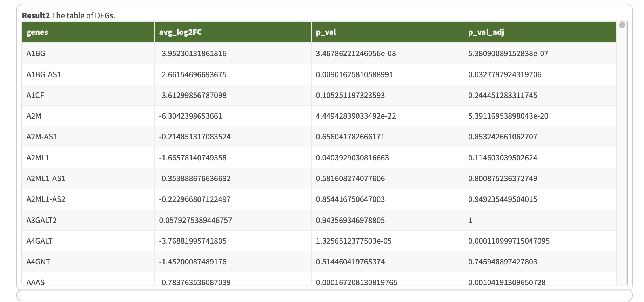Select the A2ML1-AS2 gene cell
This screenshot has width=644, height=302.
(x=46, y=199)
